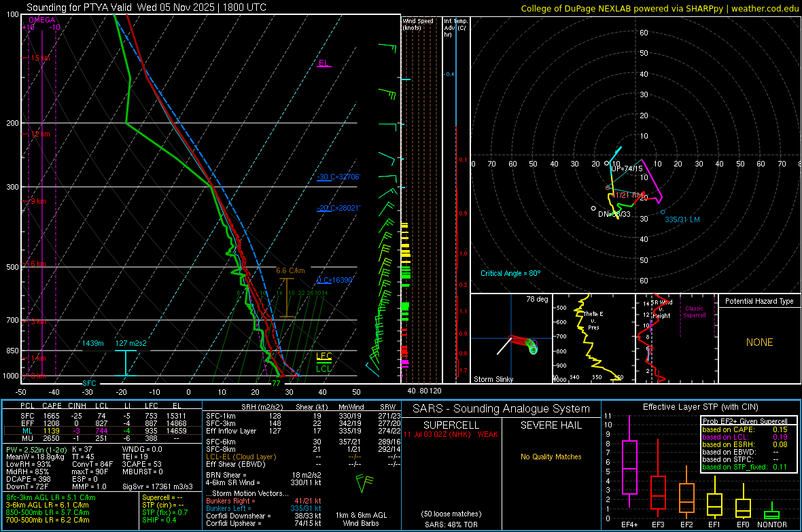The width and height of the screenshot is (802, 532).
Task: Click the '0 C=16380' freezing level label
Action: (335, 280)
